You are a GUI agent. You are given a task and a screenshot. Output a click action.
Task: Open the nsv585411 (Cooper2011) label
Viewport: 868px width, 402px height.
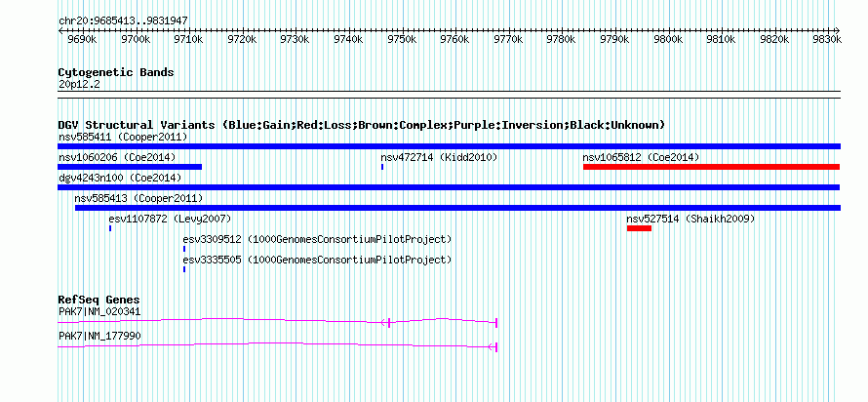[x=123, y=137]
